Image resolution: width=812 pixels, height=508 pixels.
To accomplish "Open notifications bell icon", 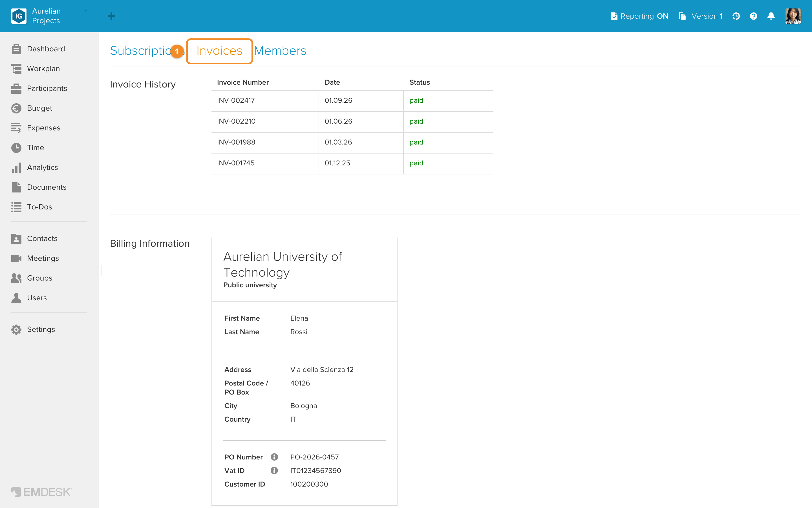I will click(771, 16).
